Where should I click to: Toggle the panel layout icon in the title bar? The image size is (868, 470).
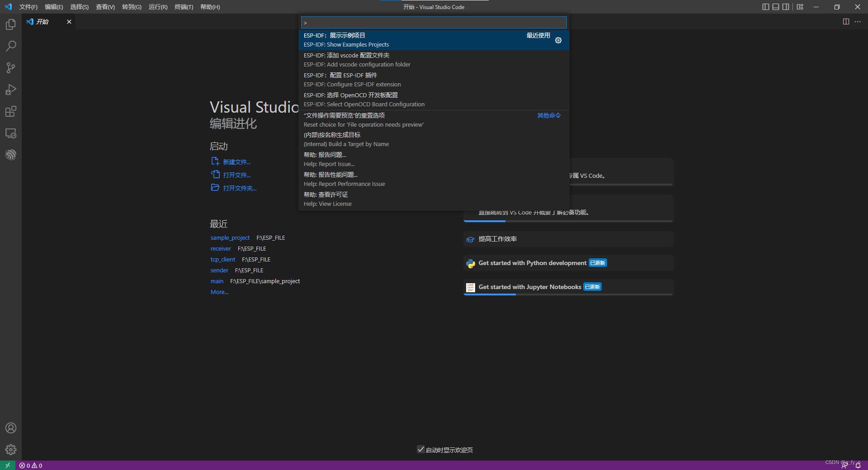tap(776, 7)
